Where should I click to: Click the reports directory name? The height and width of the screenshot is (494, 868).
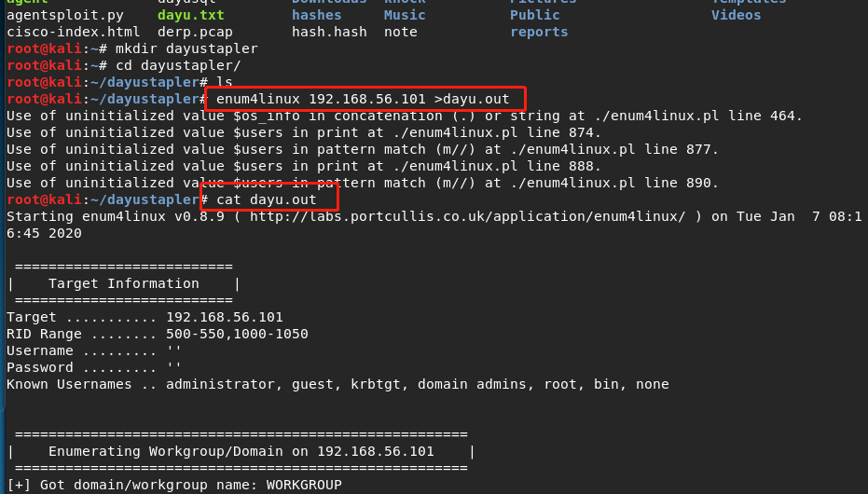coord(539,32)
